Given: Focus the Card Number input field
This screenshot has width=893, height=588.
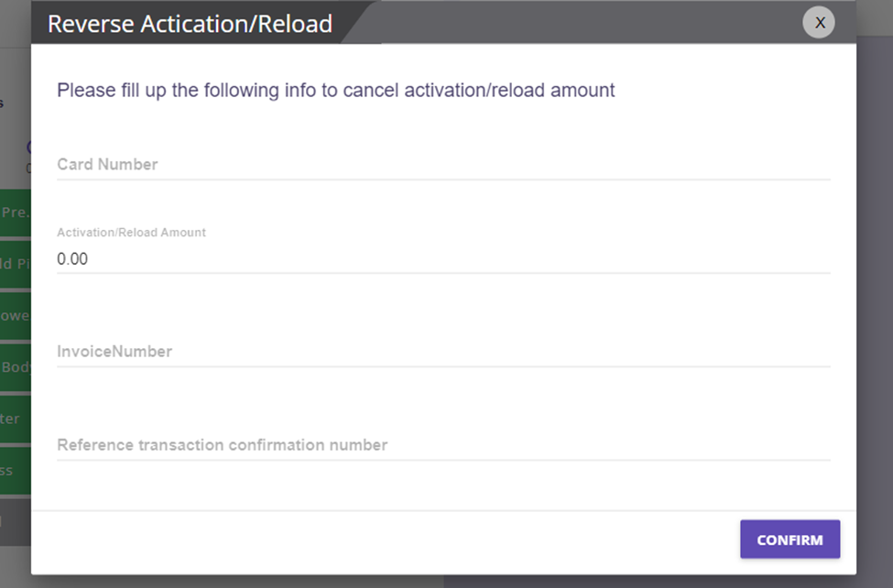Looking at the screenshot, I should click(443, 165).
